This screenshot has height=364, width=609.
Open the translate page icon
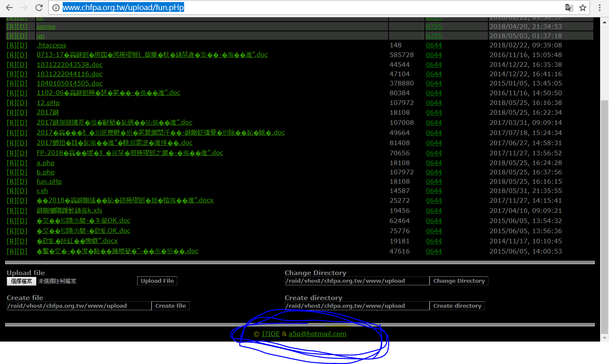569,8
